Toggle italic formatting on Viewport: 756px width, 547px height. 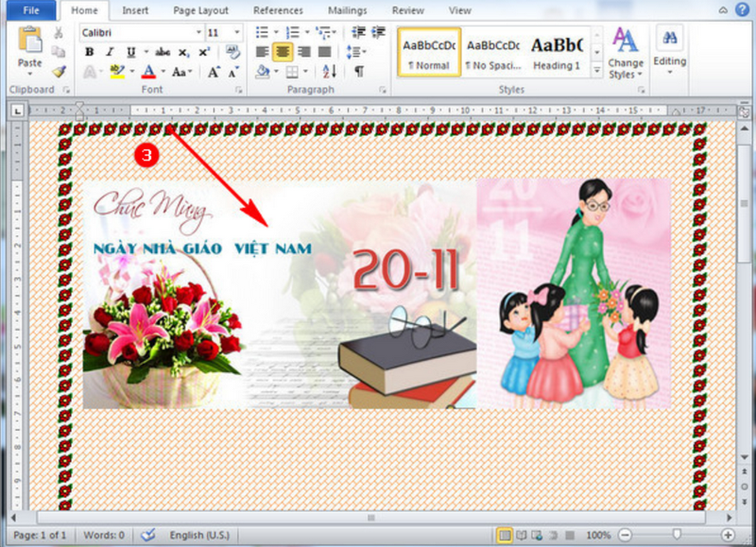click(x=111, y=51)
